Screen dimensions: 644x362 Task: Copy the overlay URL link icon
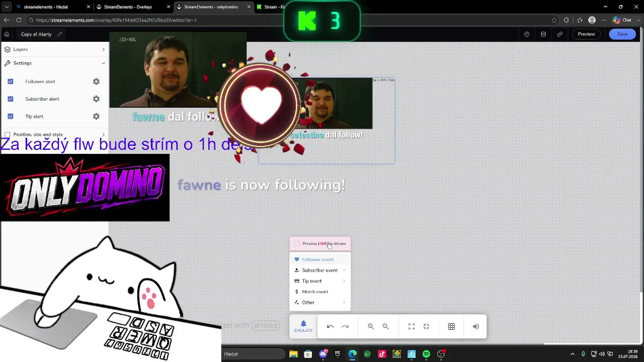click(560, 34)
